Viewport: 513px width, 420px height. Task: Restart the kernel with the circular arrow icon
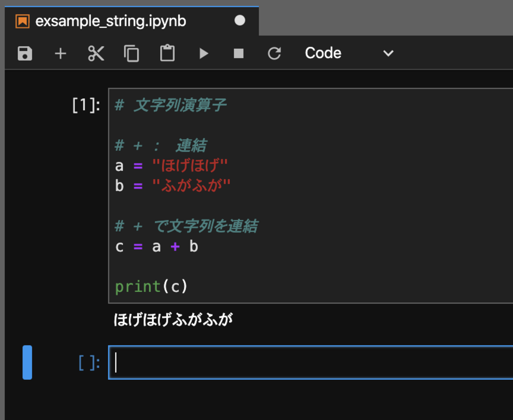click(274, 53)
